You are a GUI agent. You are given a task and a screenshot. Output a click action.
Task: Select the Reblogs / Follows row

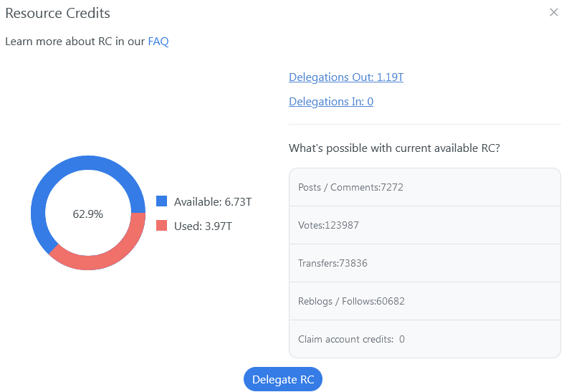coord(424,301)
